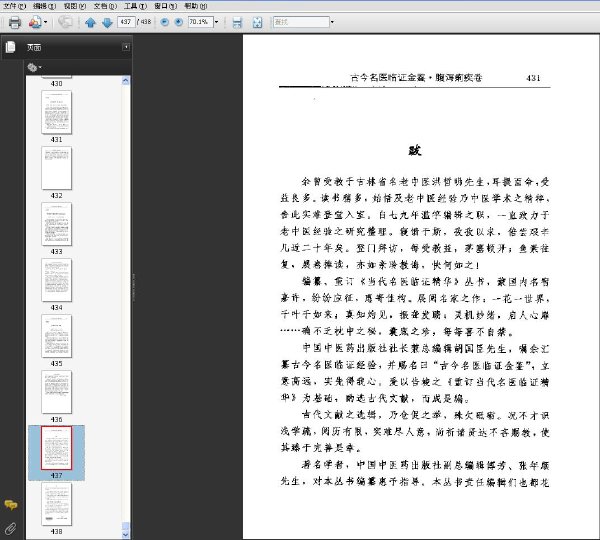Click the collaborate/share documents icon
Viewport: 600px width, 540px height.
[35, 22]
